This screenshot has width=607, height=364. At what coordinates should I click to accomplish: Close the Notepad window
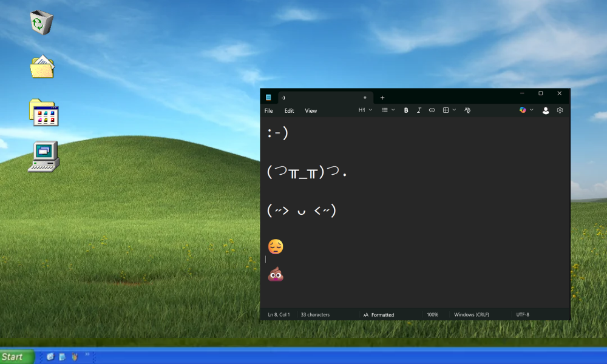pyautogui.click(x=560, y=93)
